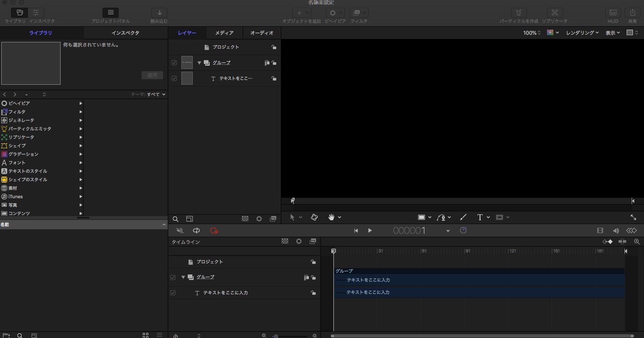Select the Text tool in the canvas toolbar
Image resolution: width=644 pixels, height=338 pixels.
point(481,217)
